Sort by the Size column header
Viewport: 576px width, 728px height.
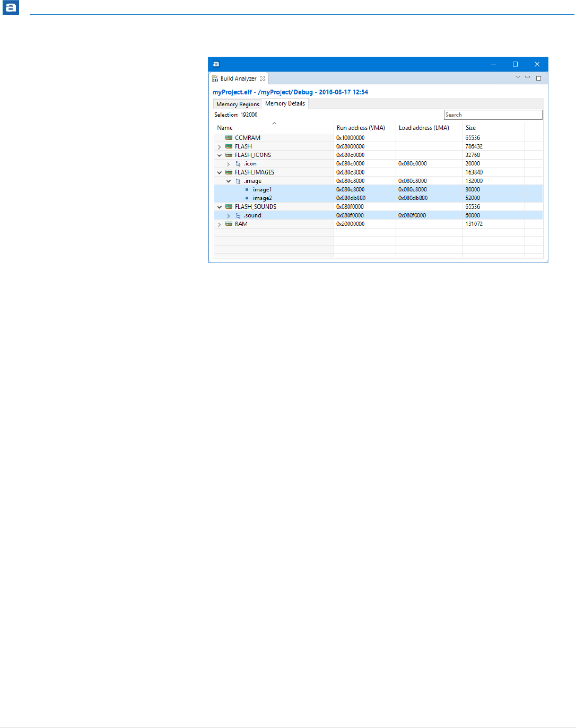coord(493,128)
